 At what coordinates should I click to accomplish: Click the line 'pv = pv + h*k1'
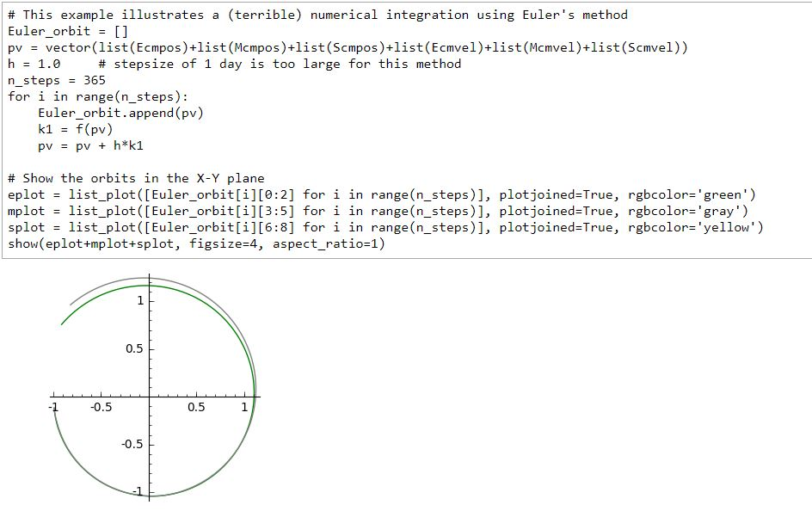pyautogui.click(x=90, y=146)
